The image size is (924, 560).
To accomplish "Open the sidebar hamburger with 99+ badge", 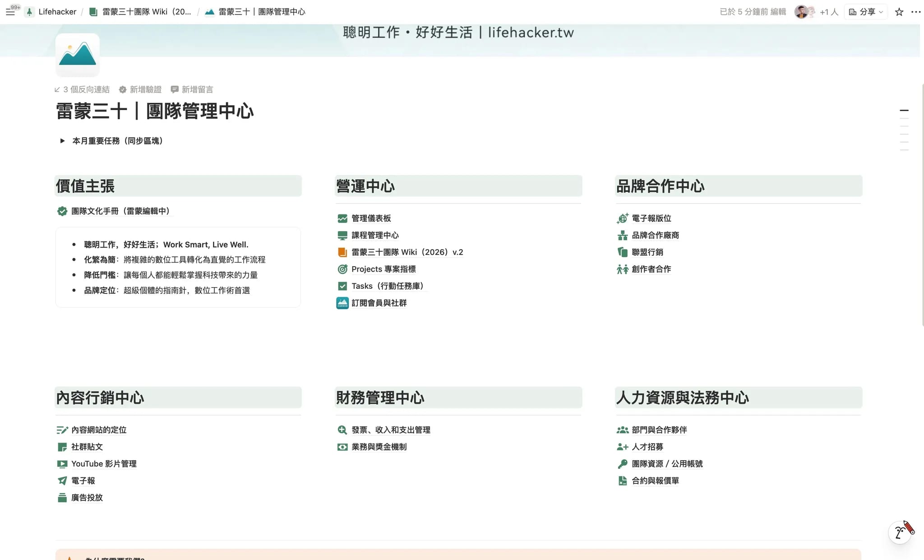I will (x=11, y=11).
